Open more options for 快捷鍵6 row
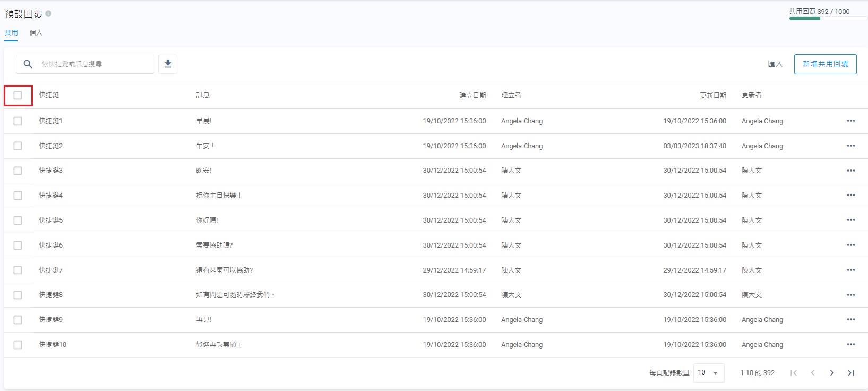The height and width of the screenshot is (391, 868). 850,245
